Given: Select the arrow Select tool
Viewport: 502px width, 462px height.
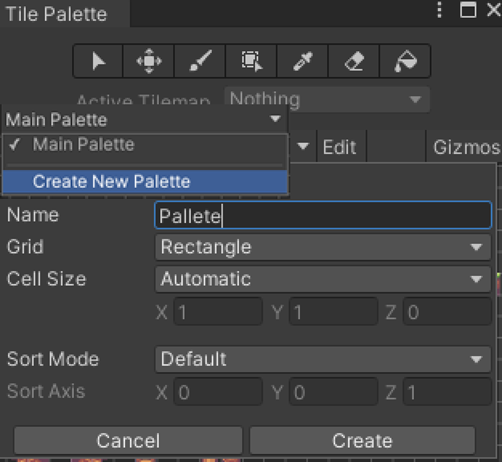Looking at the screenshot, I should pyautogui.click(x=98, y=61).
